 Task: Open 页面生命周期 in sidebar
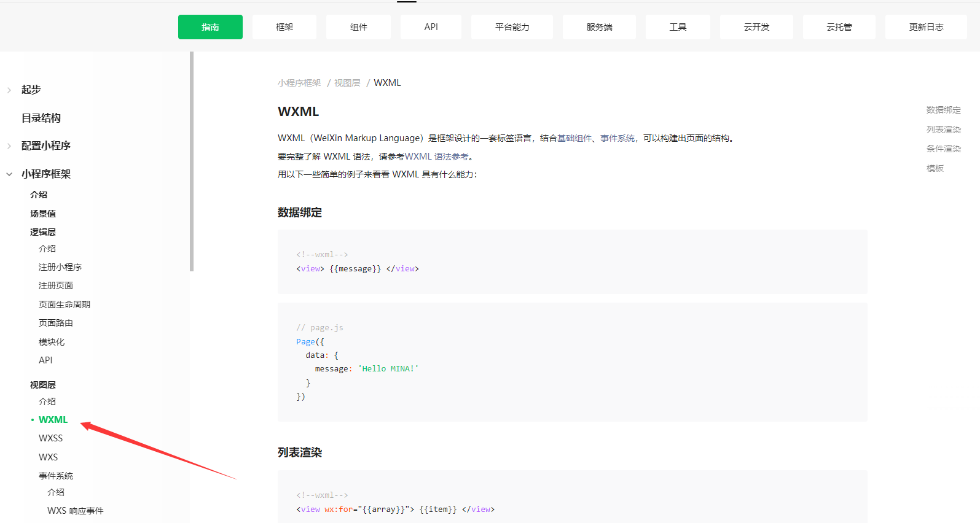click(x=65, y=304)
